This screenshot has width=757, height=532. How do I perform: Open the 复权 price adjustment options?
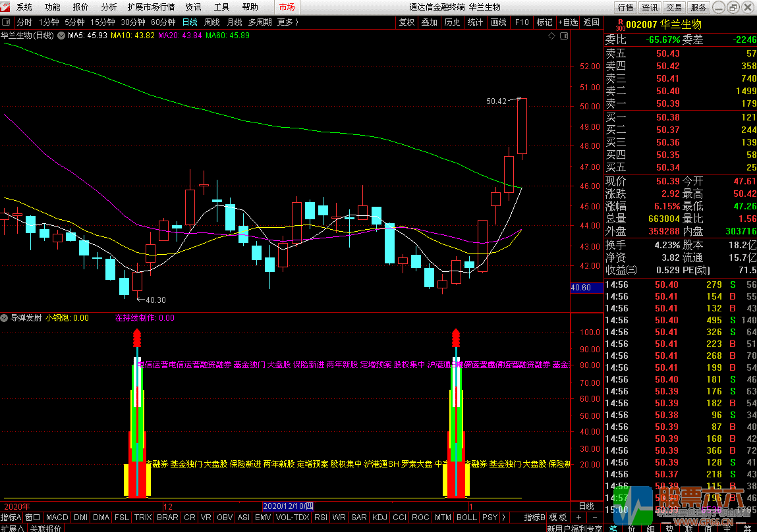click(407, 22)
